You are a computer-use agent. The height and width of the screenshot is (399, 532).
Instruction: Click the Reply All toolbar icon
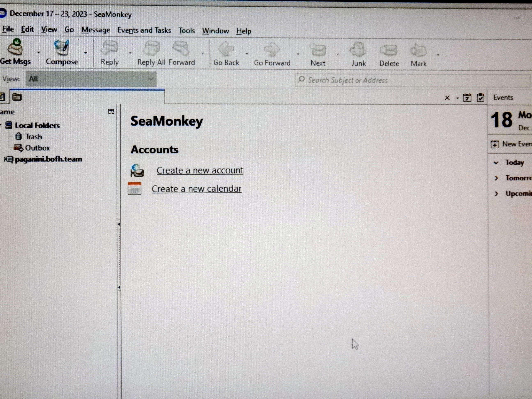coord(151,48)
